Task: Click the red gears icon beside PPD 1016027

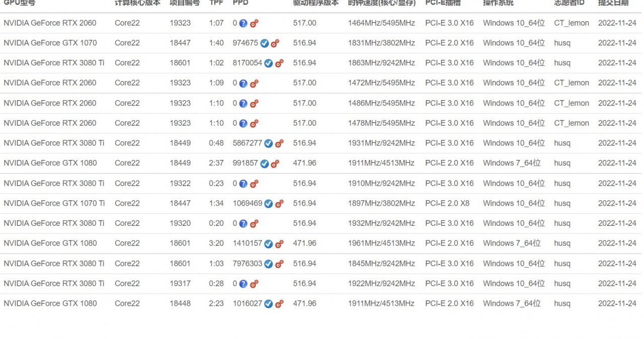Action: (279, 304)
